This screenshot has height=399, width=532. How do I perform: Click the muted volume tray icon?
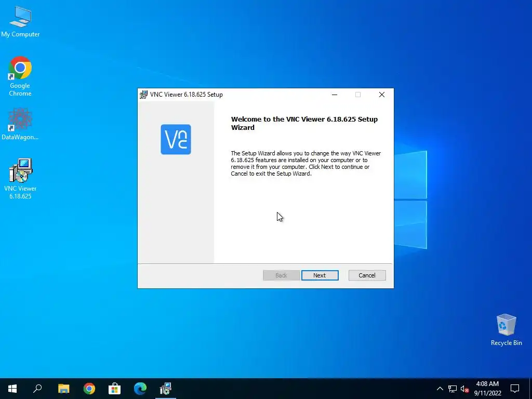pyautogui.click(x=464, y=389)
